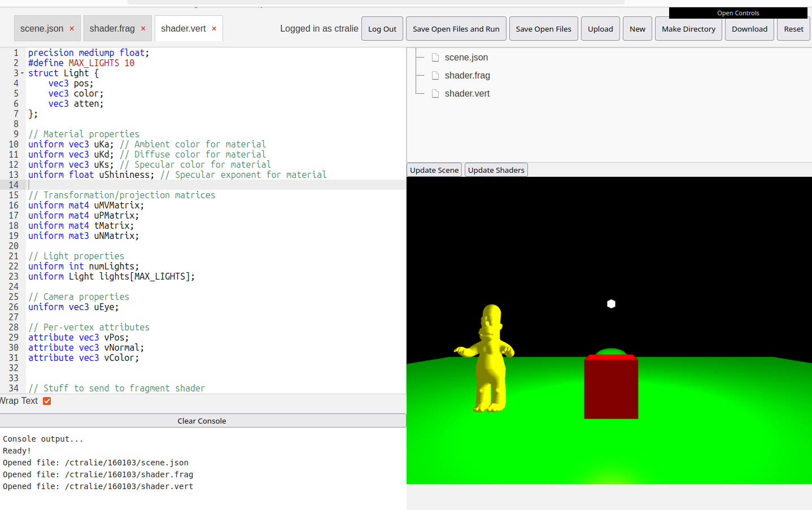Open shader.frag in the file tree
The height and width of the screenshot is (510, 812).
click(x=468, y=76)
